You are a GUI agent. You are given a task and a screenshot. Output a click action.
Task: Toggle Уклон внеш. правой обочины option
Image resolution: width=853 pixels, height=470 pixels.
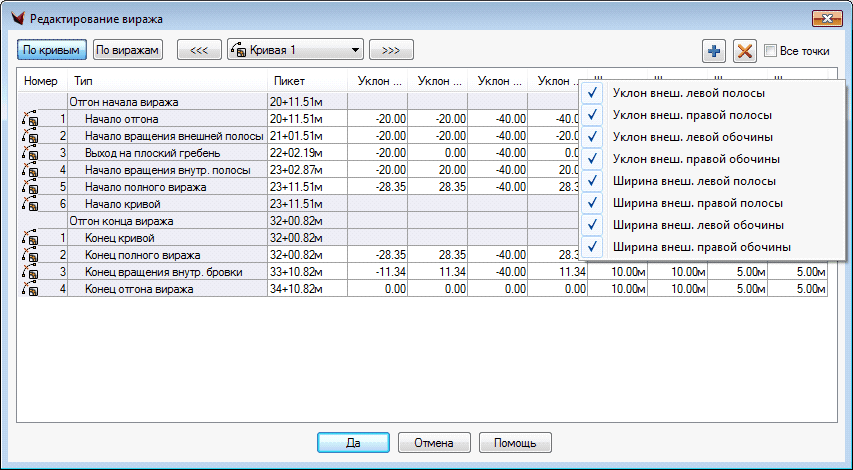click(x=593, y=159)
